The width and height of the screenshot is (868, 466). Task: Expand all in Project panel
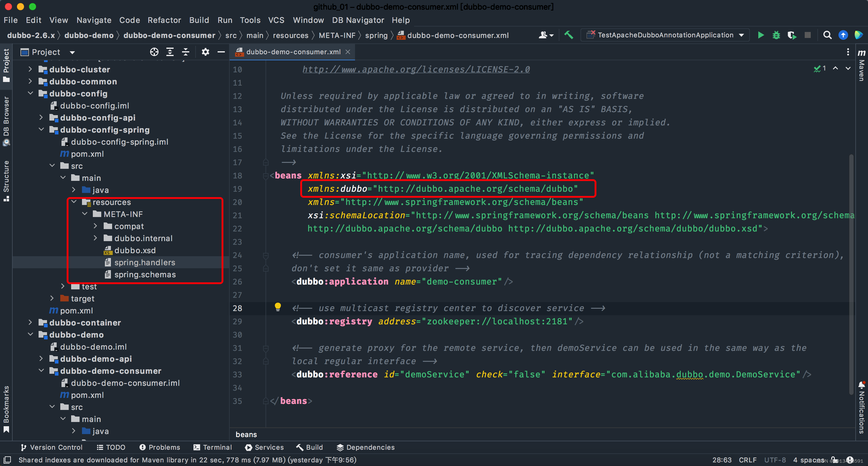(170, 52)
